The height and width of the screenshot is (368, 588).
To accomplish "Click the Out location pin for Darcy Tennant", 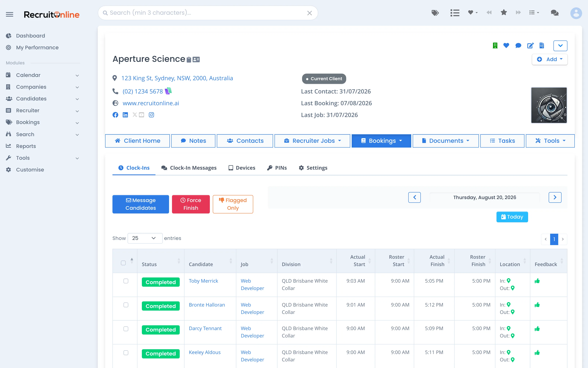I will tap(513, 336).
